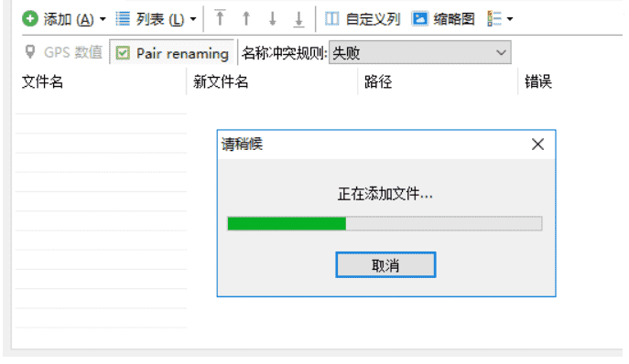Screen dimensions: 629x364
Task: Toggle 缩略图 thumbnails view
Action: [x=443, y=19]
